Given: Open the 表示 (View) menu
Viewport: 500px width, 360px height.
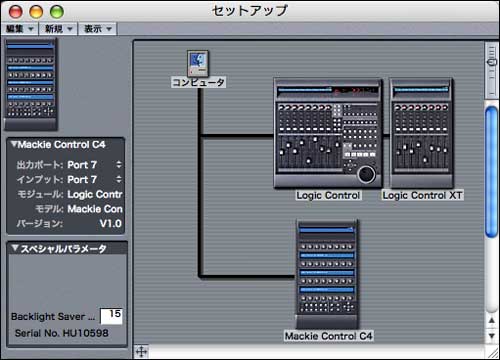Looking at the screenshot, I should point(97,29).
